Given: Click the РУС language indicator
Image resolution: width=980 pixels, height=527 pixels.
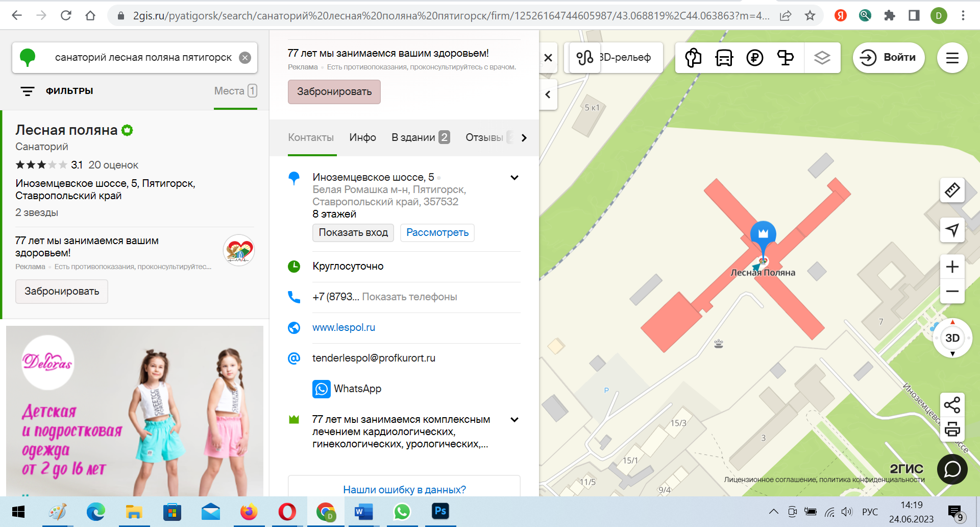Looking at the screenshot, I should tap(870, 512).
